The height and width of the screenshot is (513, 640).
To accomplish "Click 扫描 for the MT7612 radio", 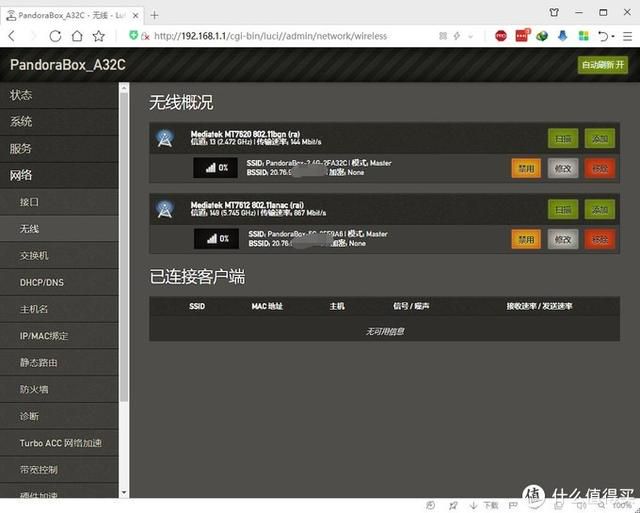I will (x=563, y=209).
